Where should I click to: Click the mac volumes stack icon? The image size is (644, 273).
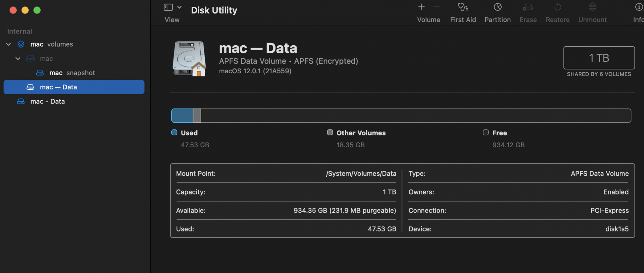[21, 44]
